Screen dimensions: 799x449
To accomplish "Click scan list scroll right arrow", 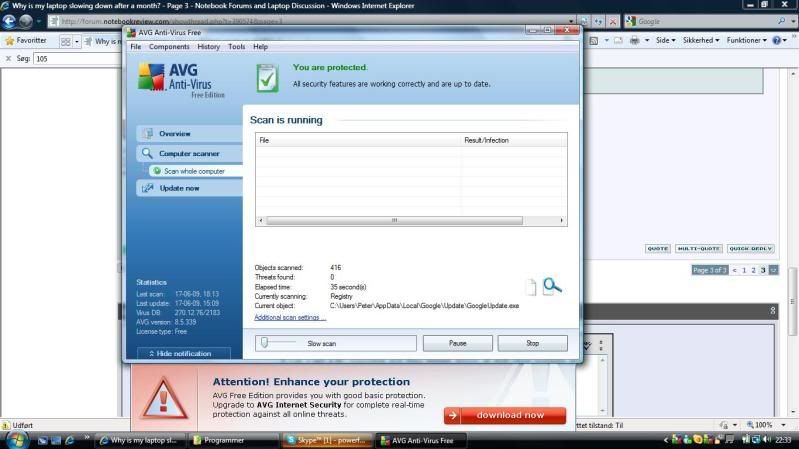I will click(x=562, y=220).
